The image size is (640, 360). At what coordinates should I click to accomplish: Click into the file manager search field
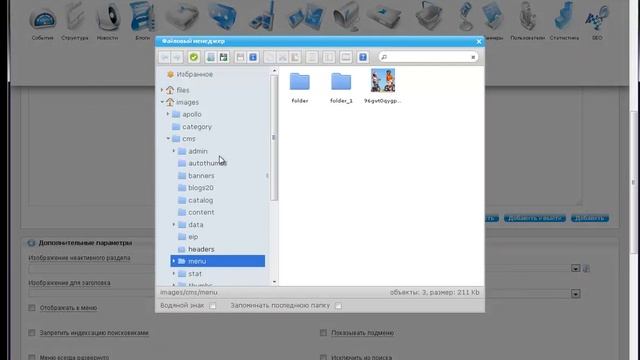point(428,57)
